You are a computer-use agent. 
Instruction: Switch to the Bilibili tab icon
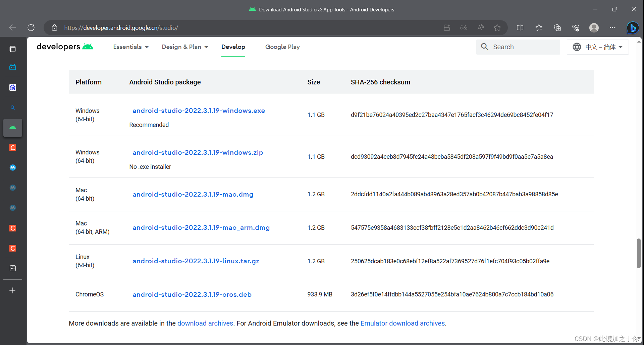pos(13,67)
